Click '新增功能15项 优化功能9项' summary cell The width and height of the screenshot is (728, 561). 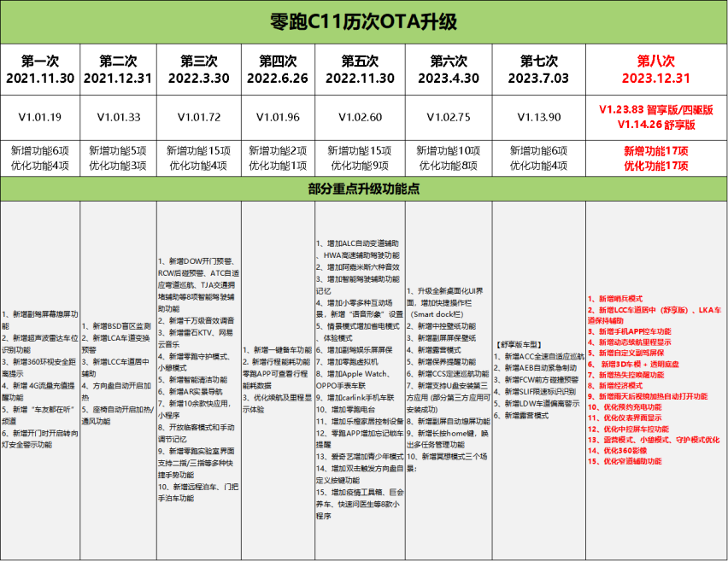(x=360, y=158)
